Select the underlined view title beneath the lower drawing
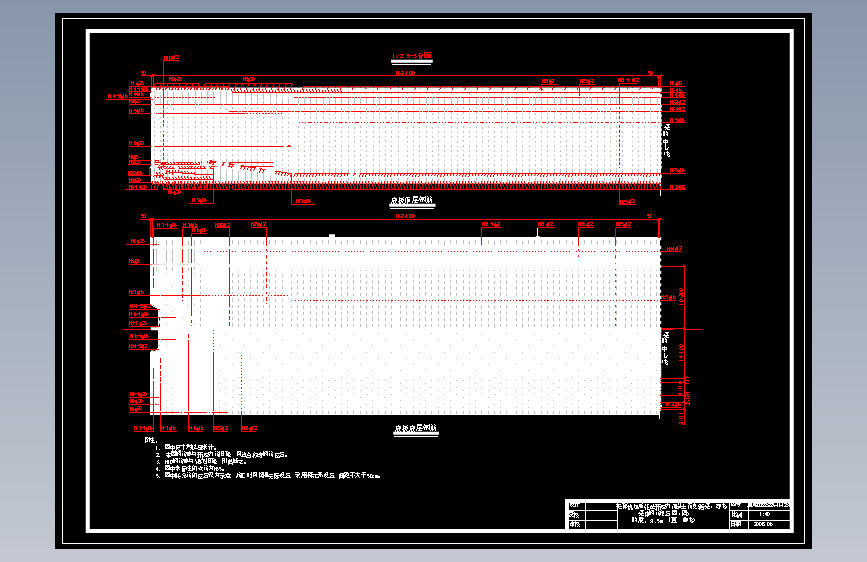Viewport: 867px width, 562px height. point(416,429)
